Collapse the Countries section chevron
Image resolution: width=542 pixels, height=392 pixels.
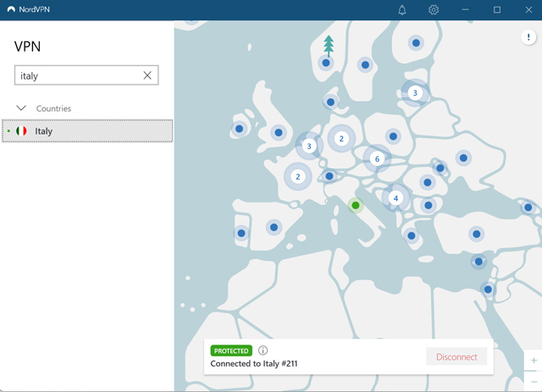click(x=21, y=108)
